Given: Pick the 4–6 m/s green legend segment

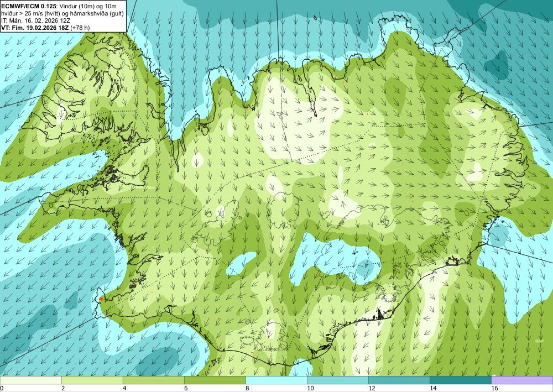Looking at the screenshot, I should tap(153, 380).
